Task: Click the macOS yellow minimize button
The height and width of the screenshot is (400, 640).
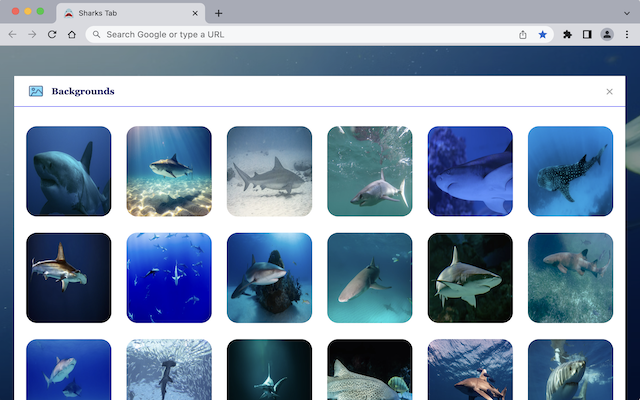Action: [28, 11]
